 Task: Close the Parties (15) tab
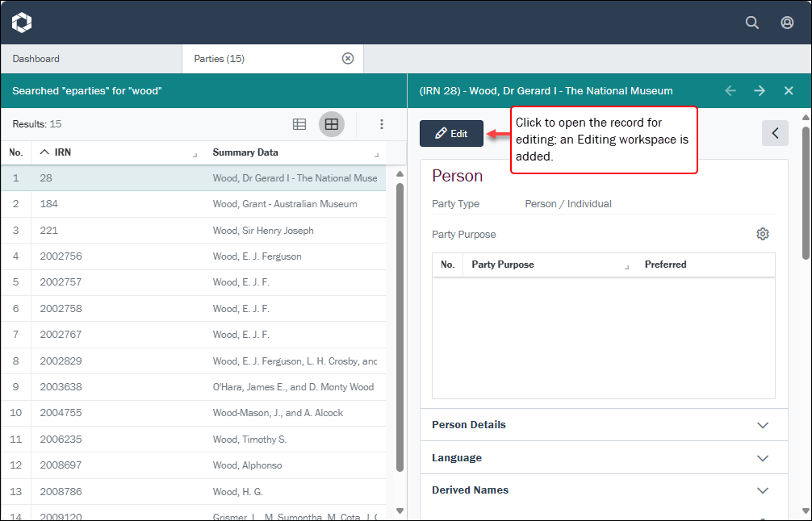click(348, 58)
